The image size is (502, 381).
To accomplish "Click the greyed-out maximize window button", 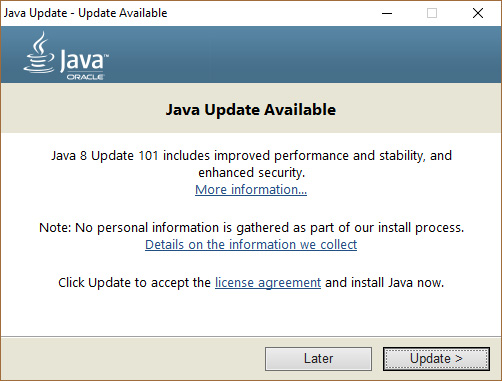I will point(432,13).
